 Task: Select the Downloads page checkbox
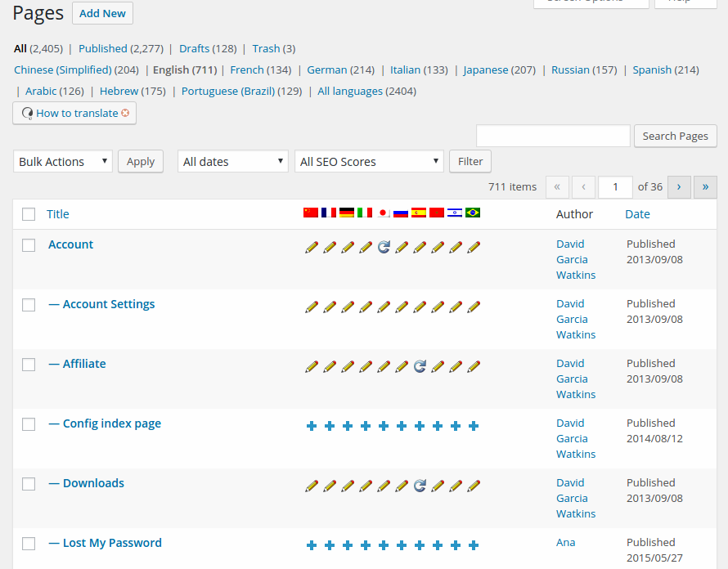(x=29, y=484)
